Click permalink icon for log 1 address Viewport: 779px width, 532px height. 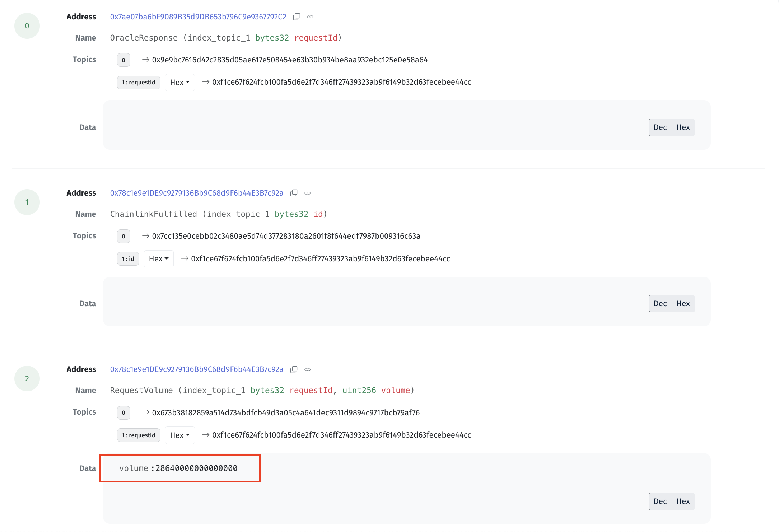(x=307, y=193)
